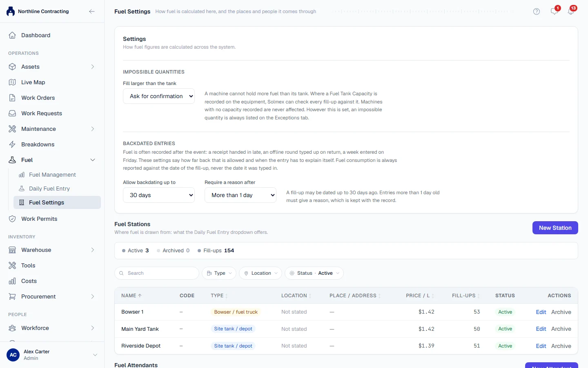Select the Archived stations tab
The height and width of the screenshot is (368, 588).
coord(173,251)
